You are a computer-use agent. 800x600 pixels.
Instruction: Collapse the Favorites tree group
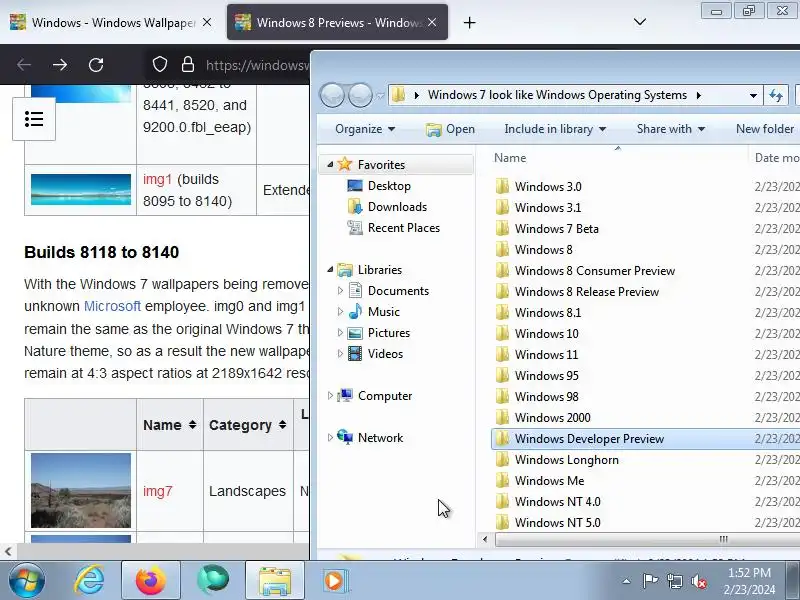point(330,164)
